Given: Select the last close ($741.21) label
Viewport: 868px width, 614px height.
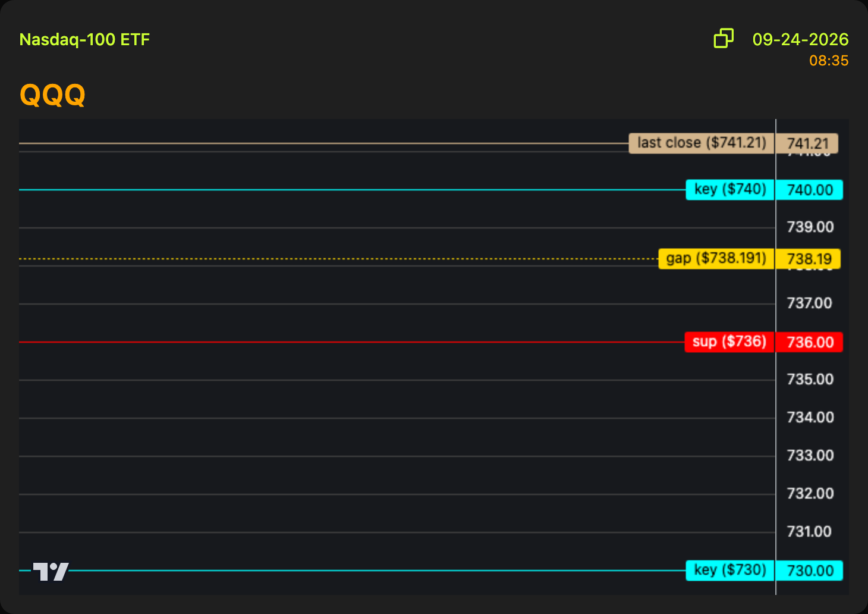Looking at the screenshot, I should coord(702,143).
